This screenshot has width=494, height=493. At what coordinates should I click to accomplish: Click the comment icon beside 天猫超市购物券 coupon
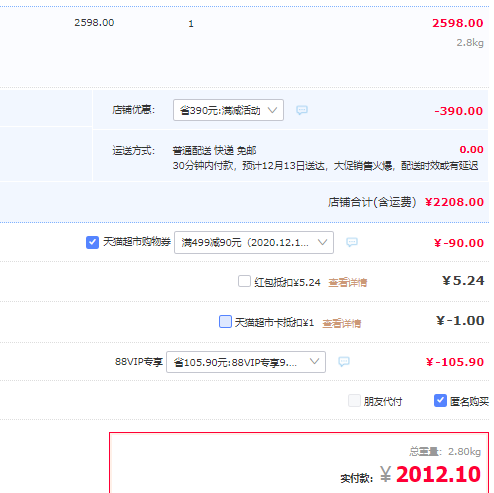click(x=352, y=242)
